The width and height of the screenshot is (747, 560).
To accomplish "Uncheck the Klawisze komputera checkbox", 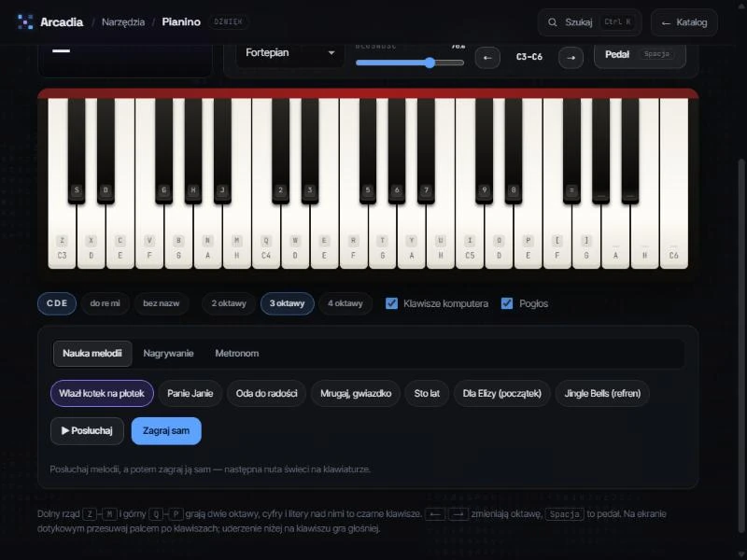I will coord(391,303).
